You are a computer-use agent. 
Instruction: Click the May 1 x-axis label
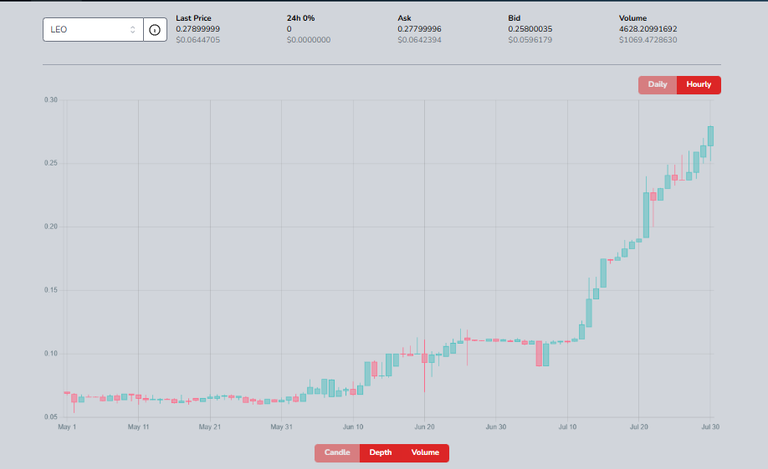tap(67, 427)
